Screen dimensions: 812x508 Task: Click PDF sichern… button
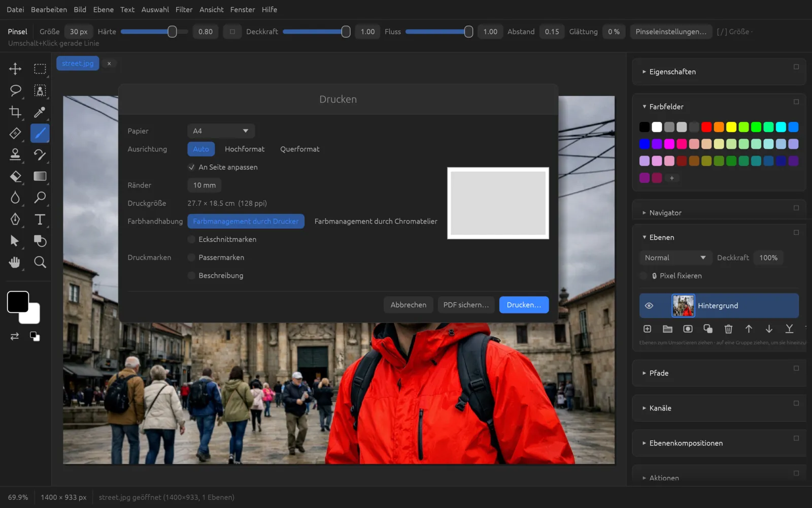point(466,305)
